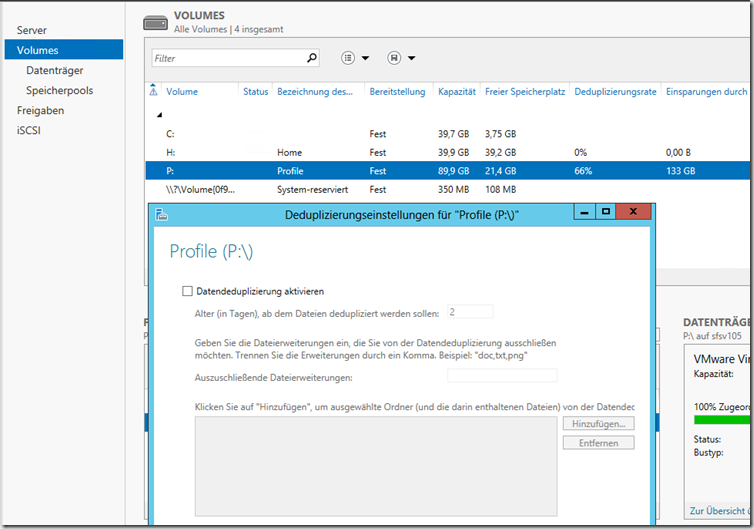Select Speicherpools in the sidebar
754x529 pixels.
[x=59, y=90]
